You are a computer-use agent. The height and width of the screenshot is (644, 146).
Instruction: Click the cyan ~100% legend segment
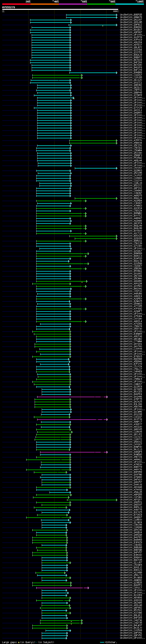[x=130, y=4]
